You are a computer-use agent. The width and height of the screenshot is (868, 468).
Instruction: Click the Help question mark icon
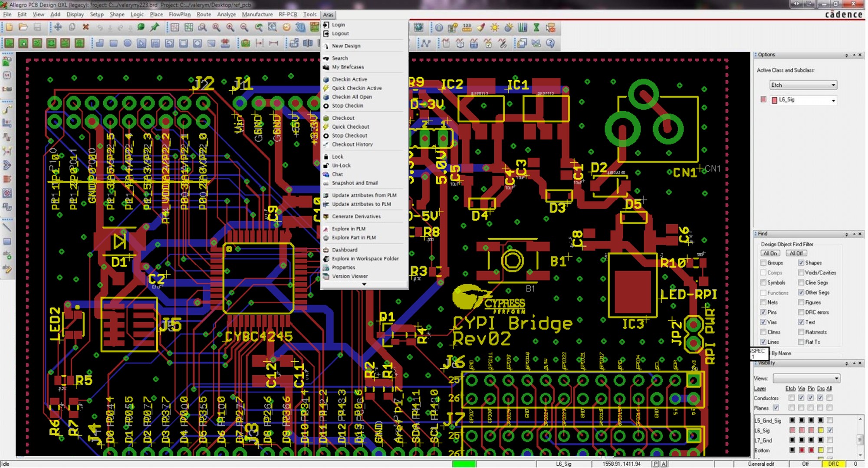550,43
